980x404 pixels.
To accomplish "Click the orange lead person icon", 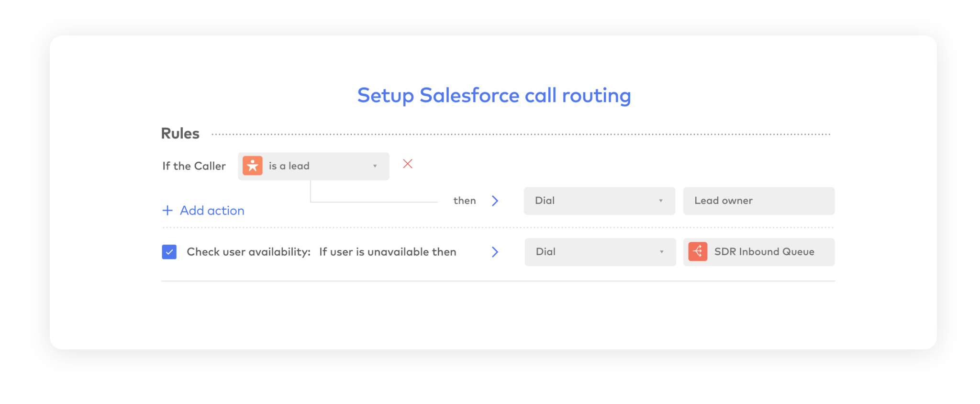I will point(252,166).
